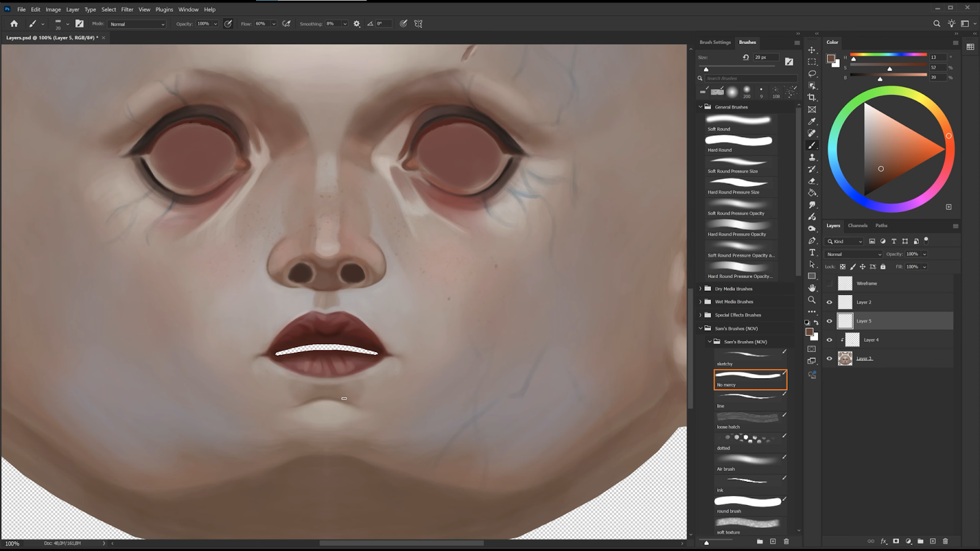Select the Rectangular Marquee tool
Image resolution: width=980 pixels, height=551 pixels.
click(x=812, y=62)
